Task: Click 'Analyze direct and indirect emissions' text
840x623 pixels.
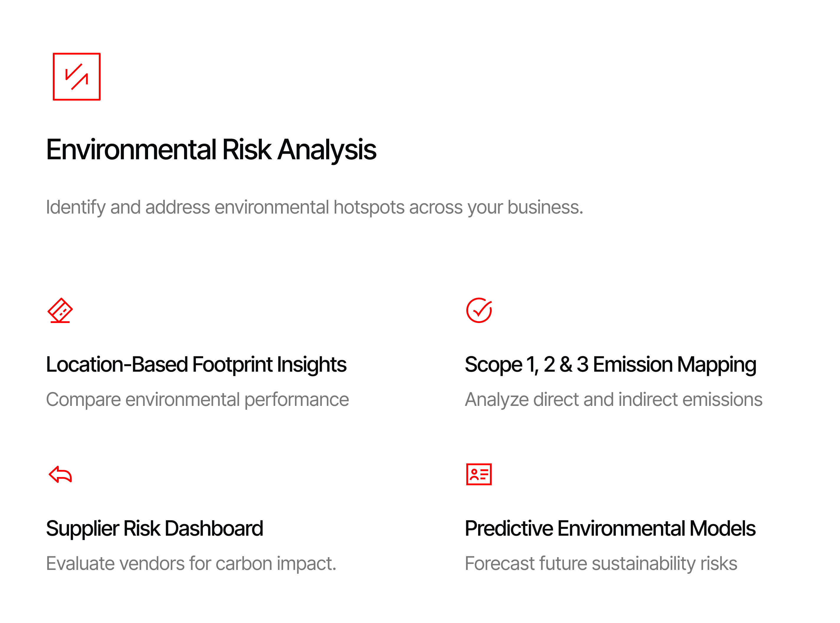Action: [x=613, y=400]
